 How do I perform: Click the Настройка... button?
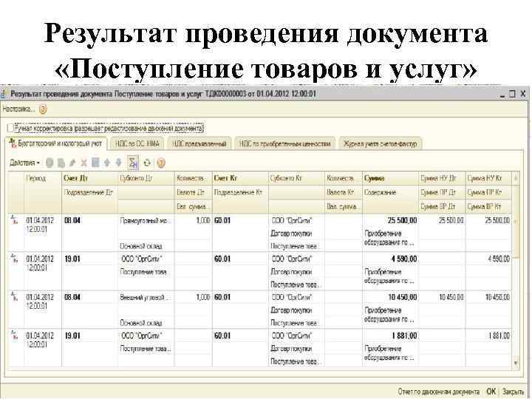click(x=18, y=109)
